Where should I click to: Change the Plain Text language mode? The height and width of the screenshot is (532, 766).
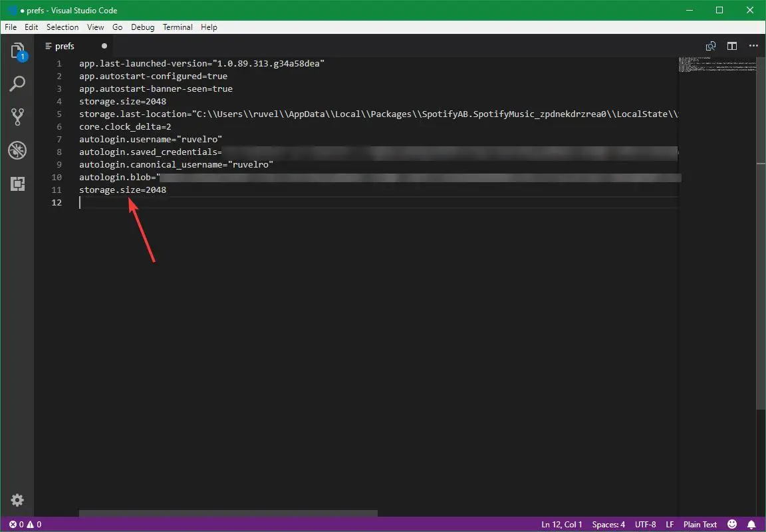[x=700, y=524]
